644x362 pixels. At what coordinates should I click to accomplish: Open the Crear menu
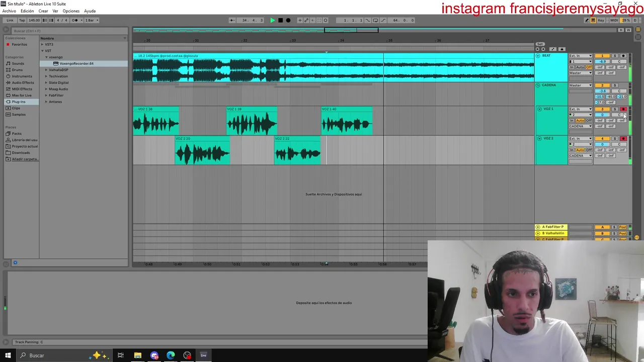(43, 11)
